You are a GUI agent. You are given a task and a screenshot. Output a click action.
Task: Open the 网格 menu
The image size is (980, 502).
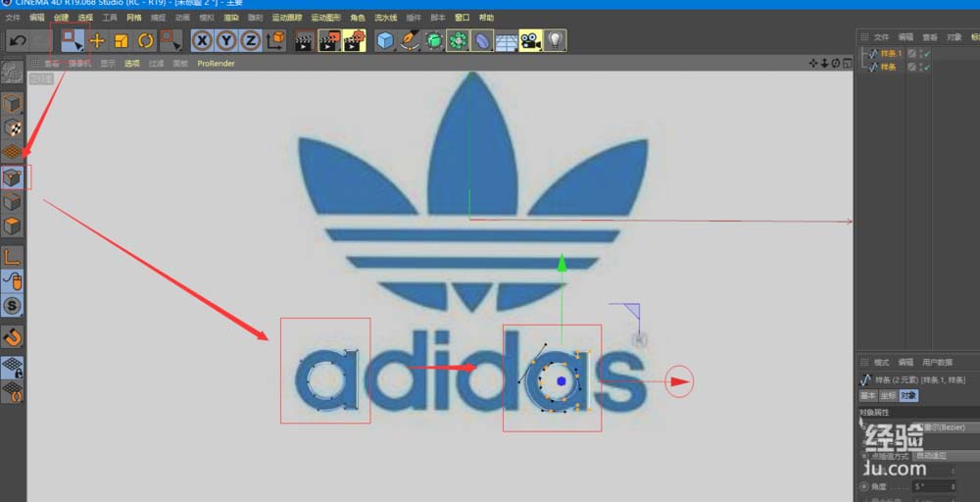tap(133, 18)
